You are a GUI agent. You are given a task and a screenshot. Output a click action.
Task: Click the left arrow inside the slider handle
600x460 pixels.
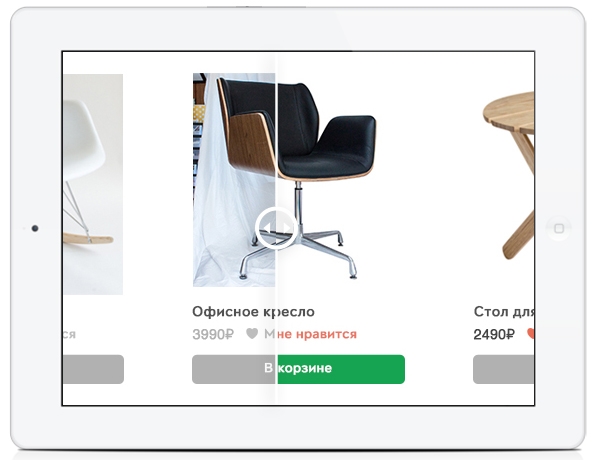(x=267, y=228)
